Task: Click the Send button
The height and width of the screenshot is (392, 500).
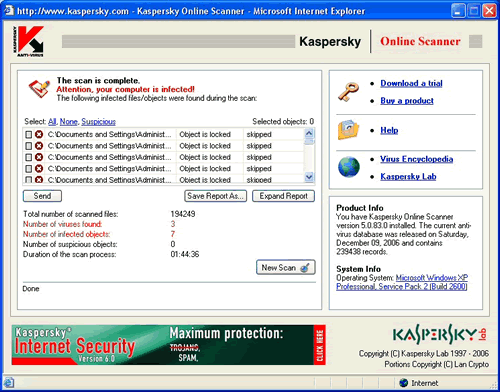Action: tap(42, 196)
